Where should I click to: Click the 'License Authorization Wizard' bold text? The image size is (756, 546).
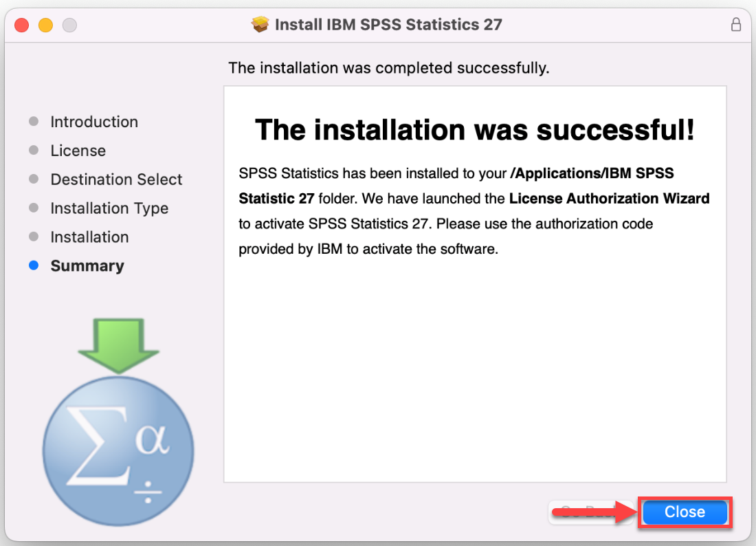[x=609, y=199]
